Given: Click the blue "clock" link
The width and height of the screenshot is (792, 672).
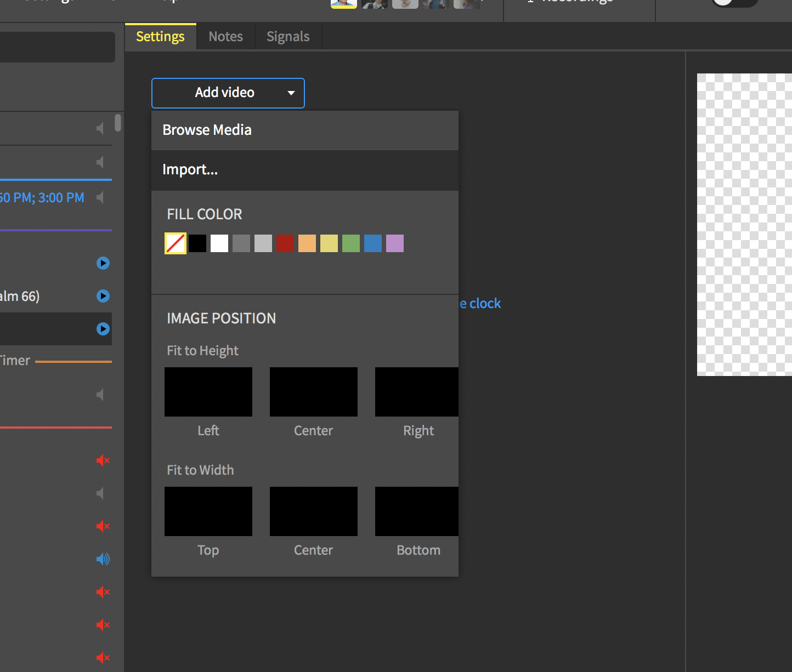Looking at the screenshot, I should [x=484, y=304].
